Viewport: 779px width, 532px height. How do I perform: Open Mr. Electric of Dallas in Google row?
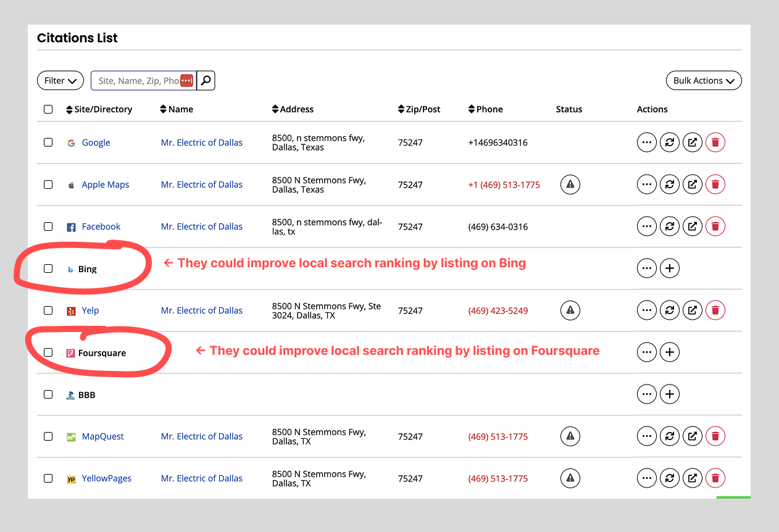tap(202, 143)
